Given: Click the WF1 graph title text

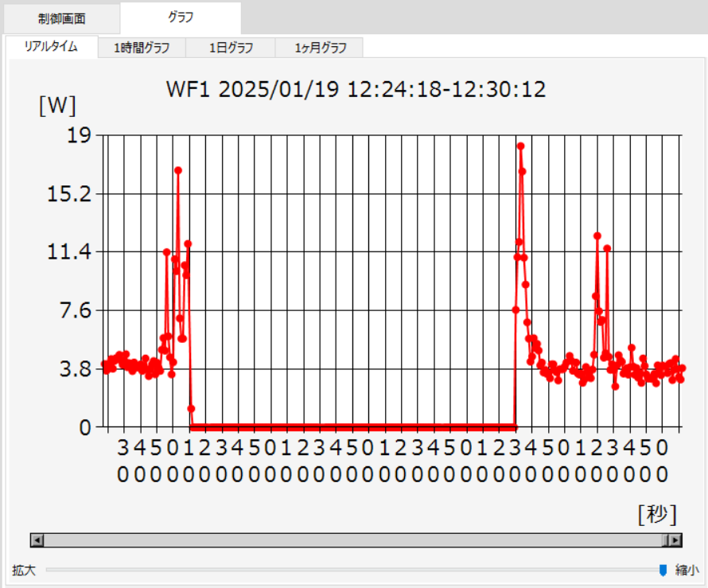Looking at the screenshot, I should point(356,88).
